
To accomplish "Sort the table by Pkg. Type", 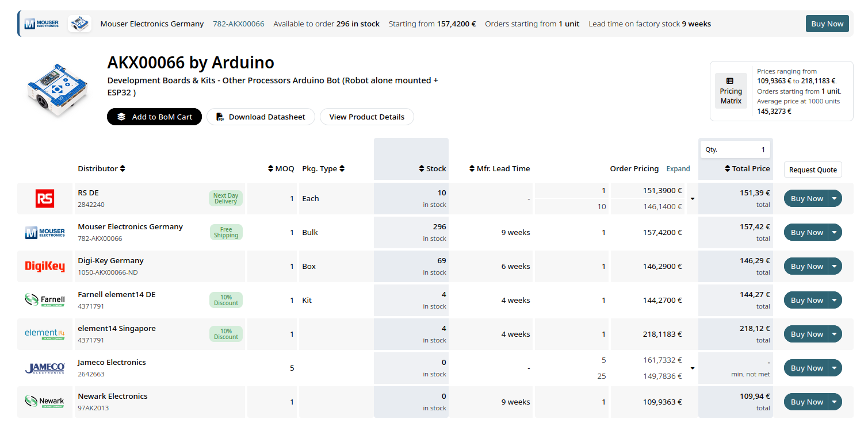I will coord(323,168).
